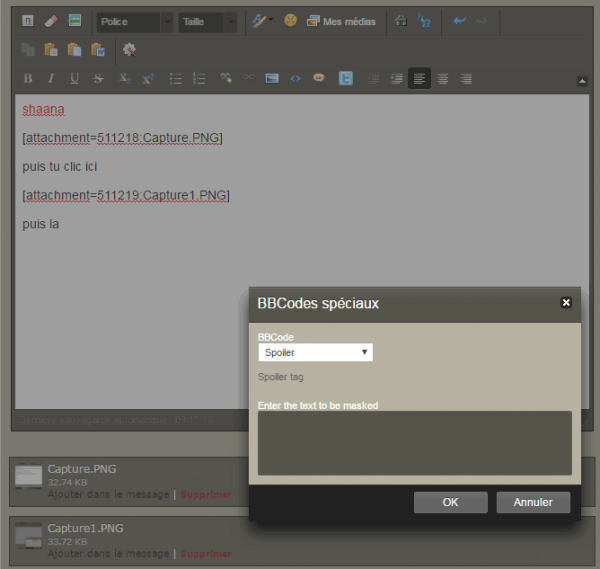Click Supprimer for Capture1.PNG
Image resolution: width=600 pixels, height=569 pixels.
point(206,554)
